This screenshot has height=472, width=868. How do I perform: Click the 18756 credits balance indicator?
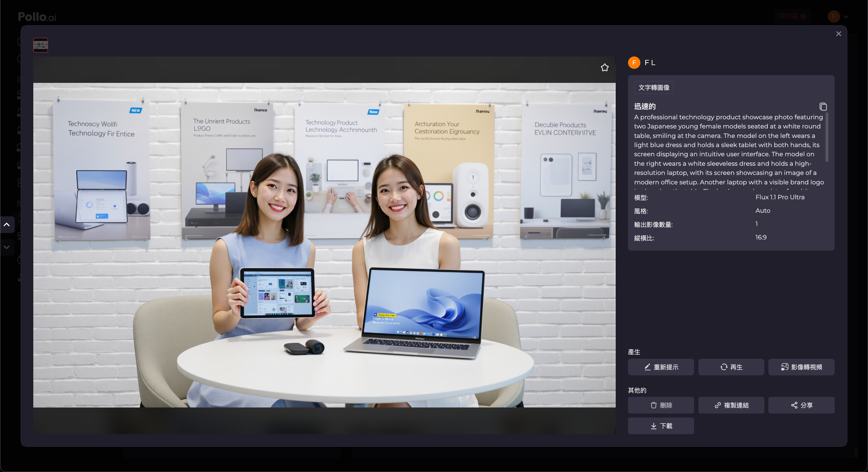792,17
